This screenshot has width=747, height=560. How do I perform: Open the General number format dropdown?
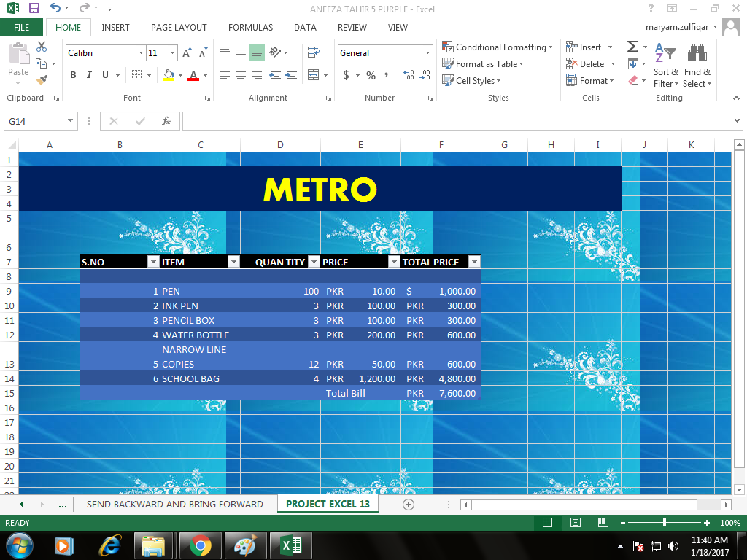coord(427,52)
